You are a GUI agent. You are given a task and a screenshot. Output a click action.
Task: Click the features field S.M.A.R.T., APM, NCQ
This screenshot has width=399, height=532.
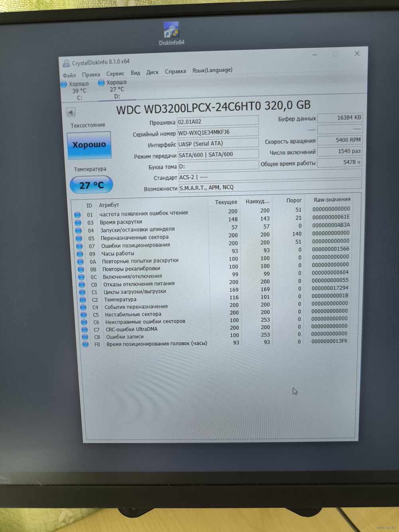[271, 186]
